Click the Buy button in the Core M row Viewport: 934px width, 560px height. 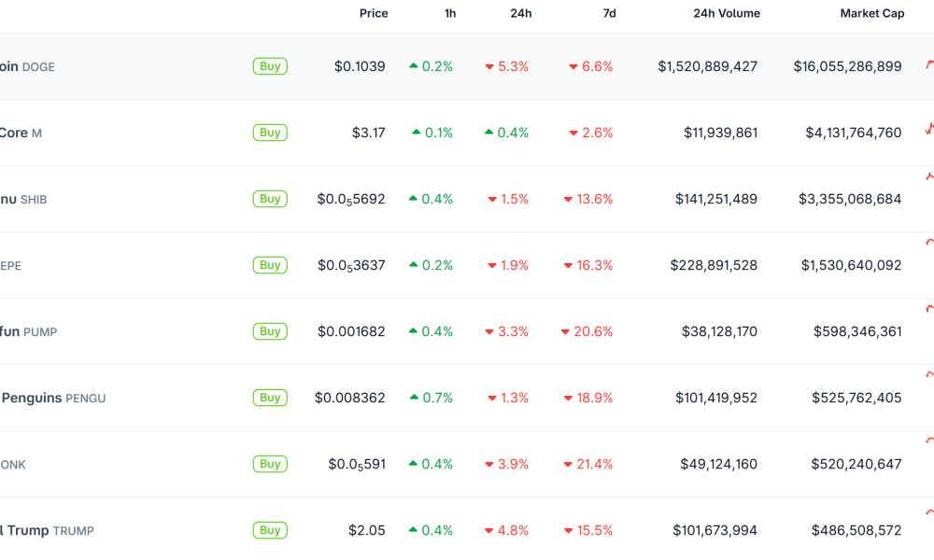(270, 133)
